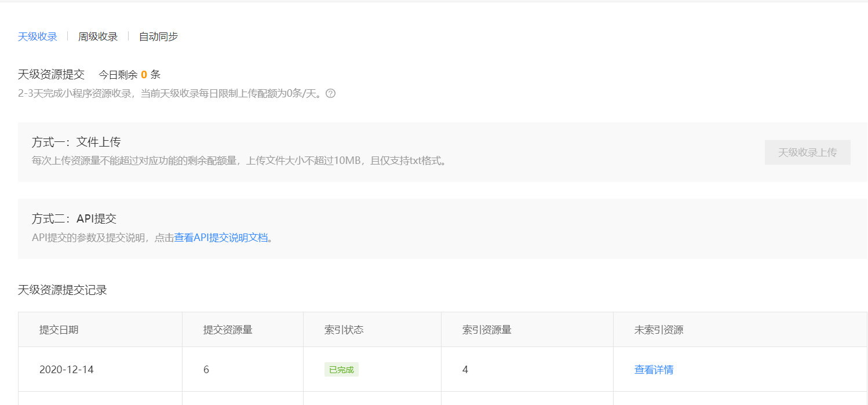Click the 索引资源量 column header
This screenshot has width=868, height=405.
487,330
